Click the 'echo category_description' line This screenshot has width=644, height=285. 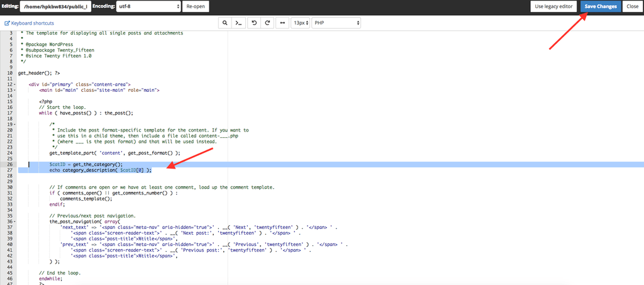(100, 170)
